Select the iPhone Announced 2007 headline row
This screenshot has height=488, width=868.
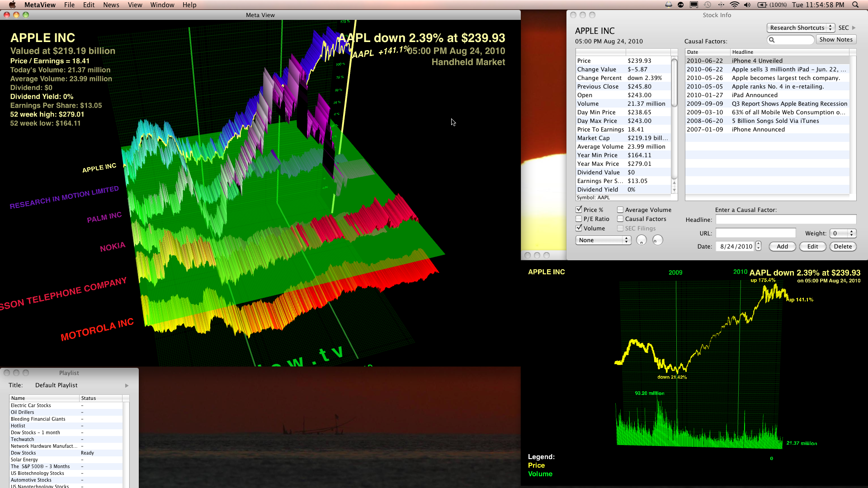coord(767,130)
